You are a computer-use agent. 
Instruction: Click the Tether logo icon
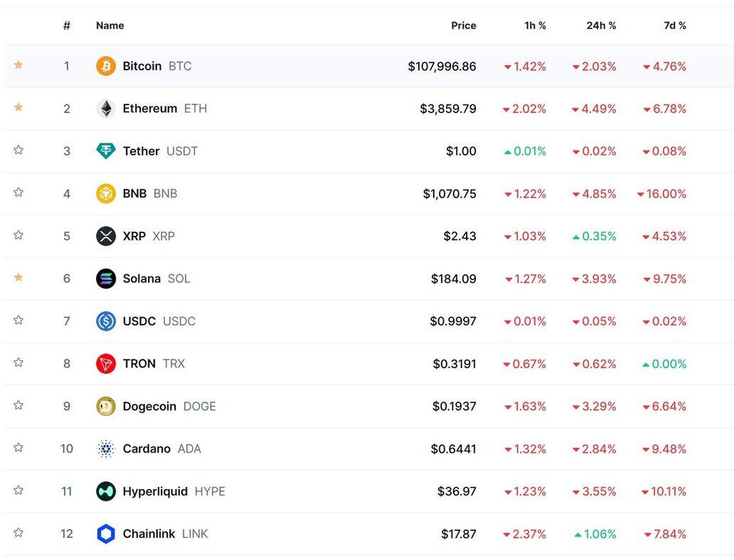[106, 151]
